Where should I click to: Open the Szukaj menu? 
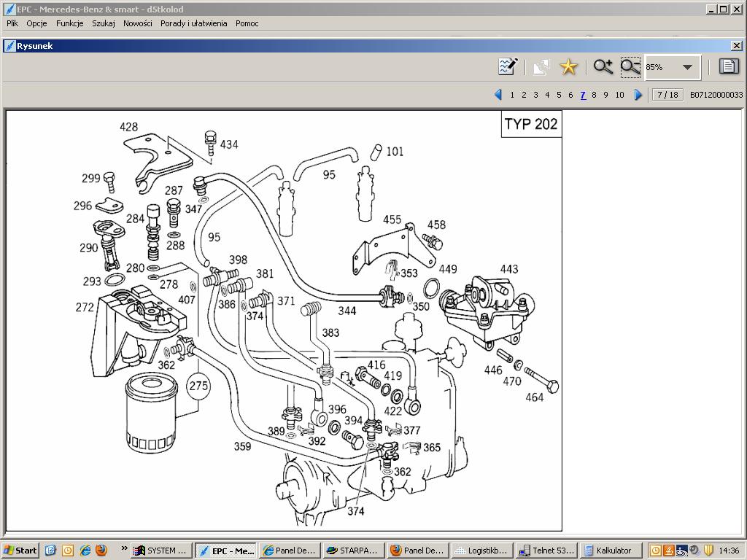tap(103, 23)
